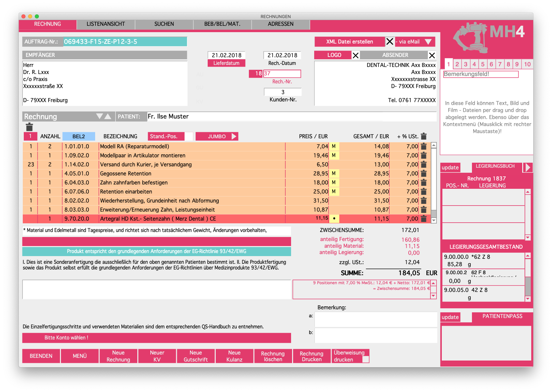This screenshot has height=392, width=552.
Task: Toggle the Überweisung drucken checkbox
Action: [365, 359]
